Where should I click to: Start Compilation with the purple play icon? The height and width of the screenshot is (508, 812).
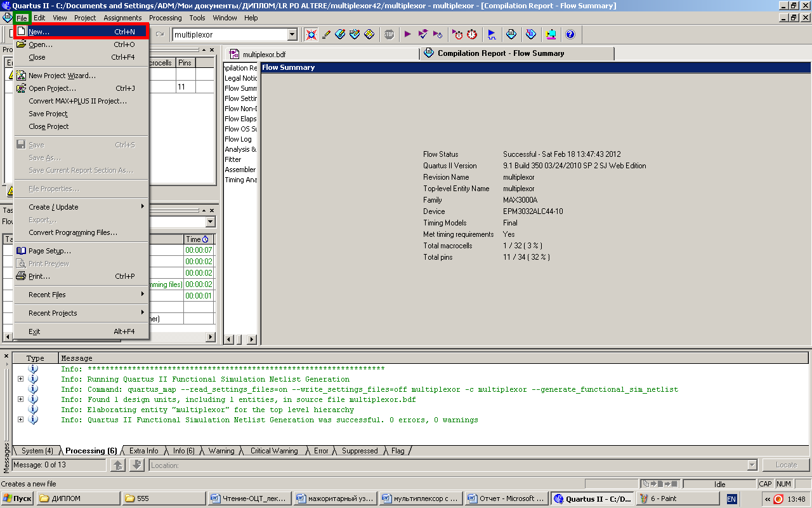click(408, 34)
